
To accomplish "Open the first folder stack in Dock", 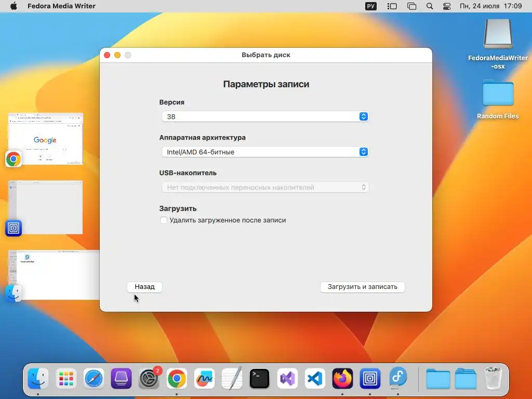I will (x=438, y=379).
